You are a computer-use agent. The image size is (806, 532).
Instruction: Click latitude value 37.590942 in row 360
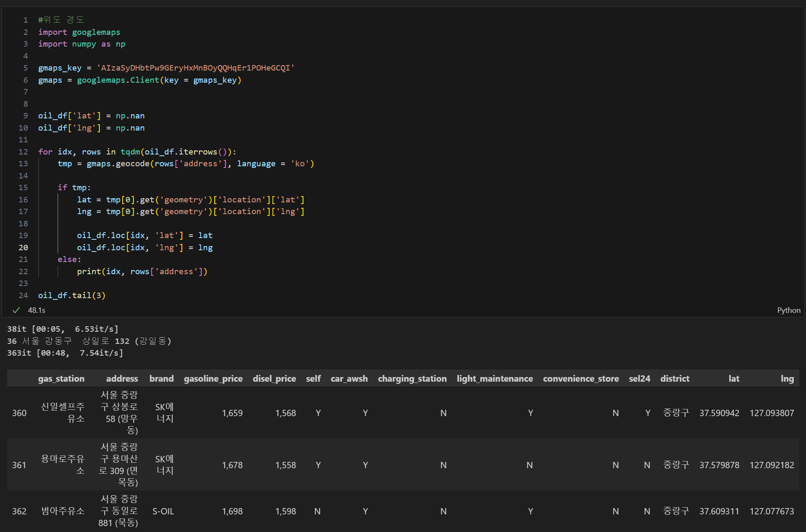(x=719, y=413)
